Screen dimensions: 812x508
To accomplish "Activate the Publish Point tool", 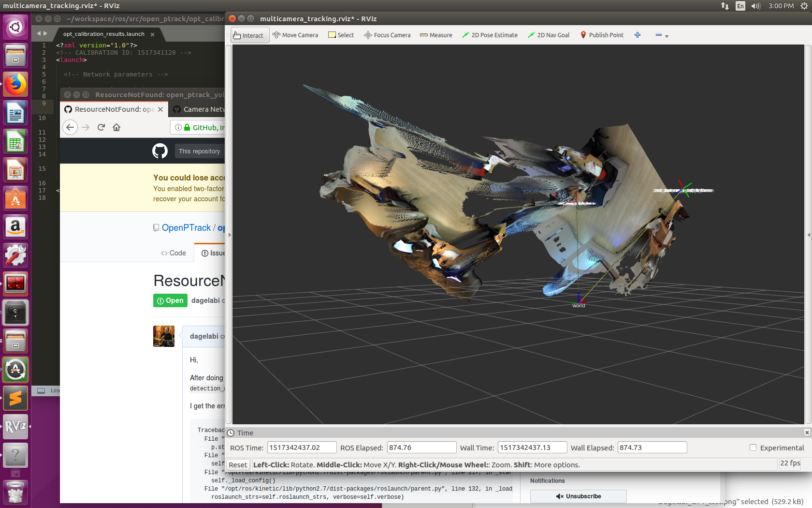I will point(602,35).
